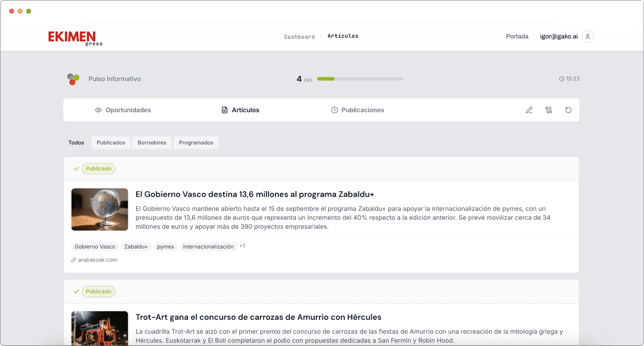Show only Borradores articles
Screen dimensions: 644x346
click(152, 143)
